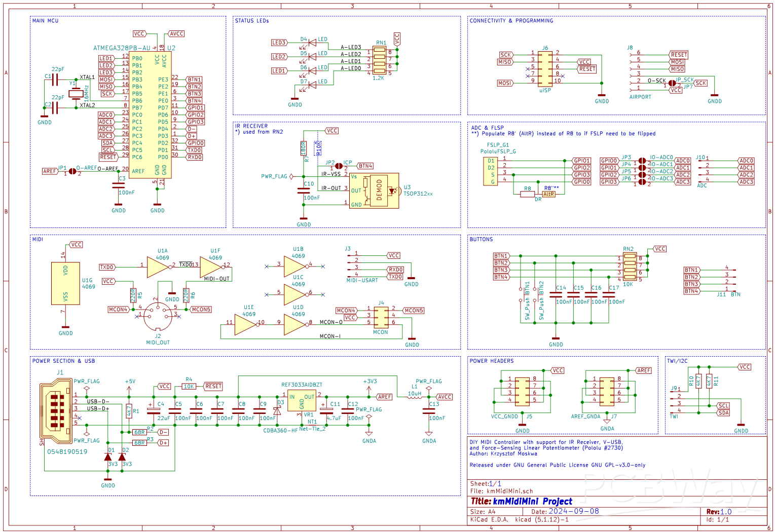775x532 pixels.
Task: Click the PololuFSLP_G sensor symbol FSLP_G1
Action: [490, 170]
